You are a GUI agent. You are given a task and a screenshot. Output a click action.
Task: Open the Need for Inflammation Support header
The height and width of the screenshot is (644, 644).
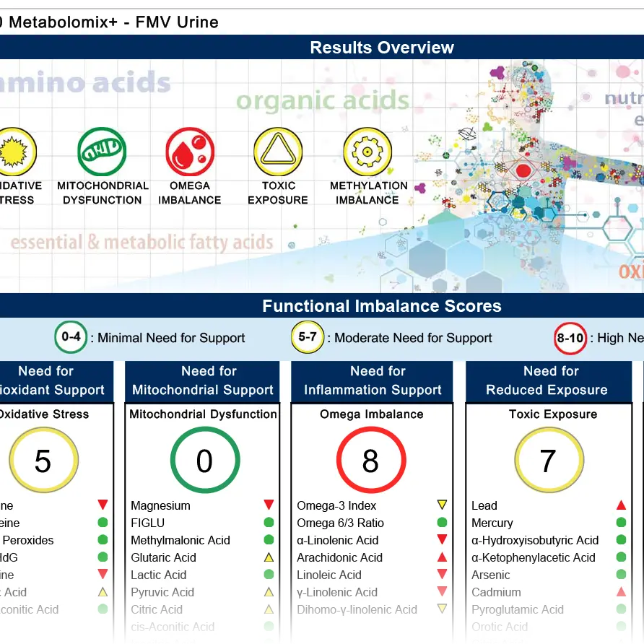tap(373, 380)
